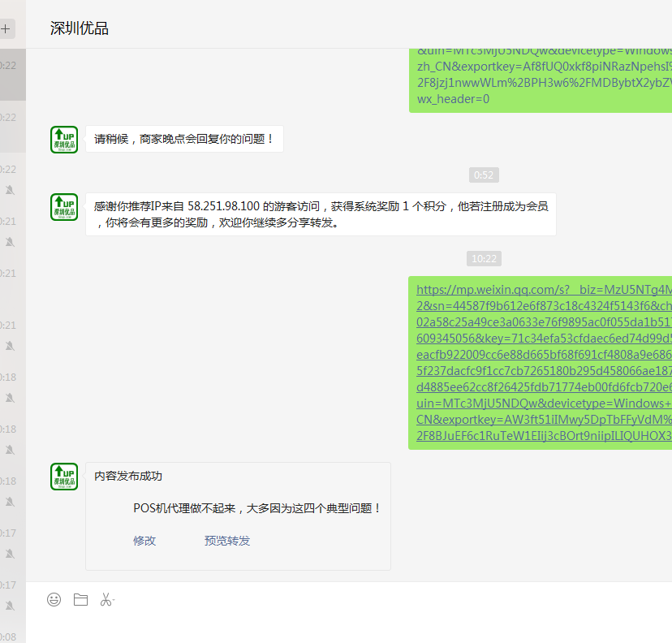Viewport: 672px width, 643px height.
Task: Click the avatar beside the 感谢你推荐IP message
Action: [x=64, y=207]
